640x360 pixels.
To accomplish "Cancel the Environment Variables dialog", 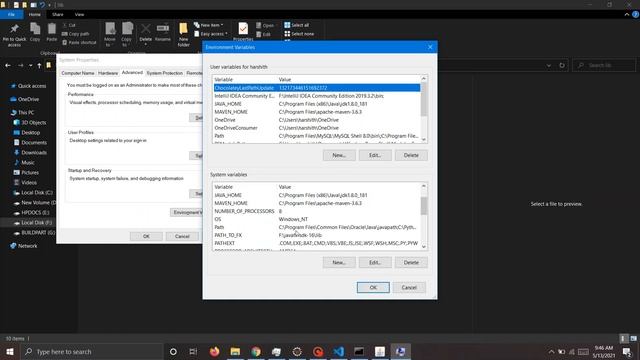I will pos(409,287).
